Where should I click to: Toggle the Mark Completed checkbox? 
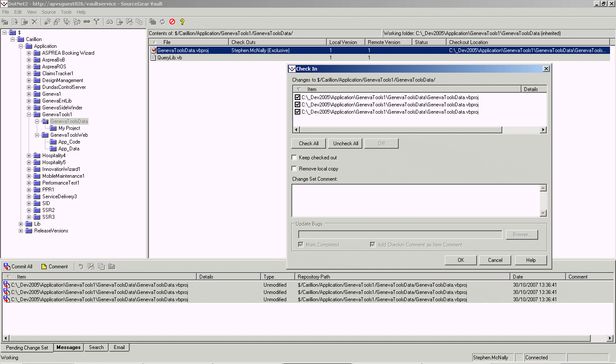(301, 245)
